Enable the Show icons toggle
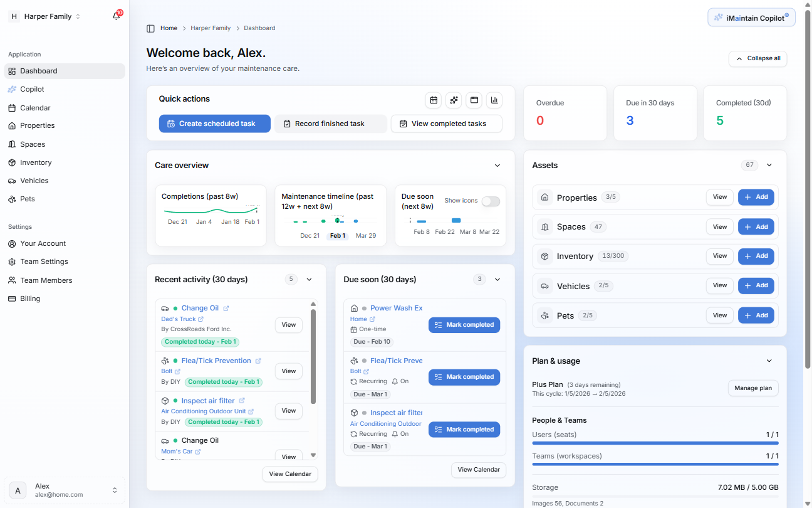 coord(491,201)
